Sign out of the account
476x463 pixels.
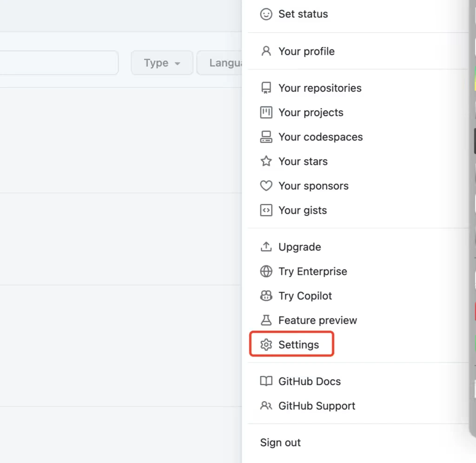[x=280, y=443]
